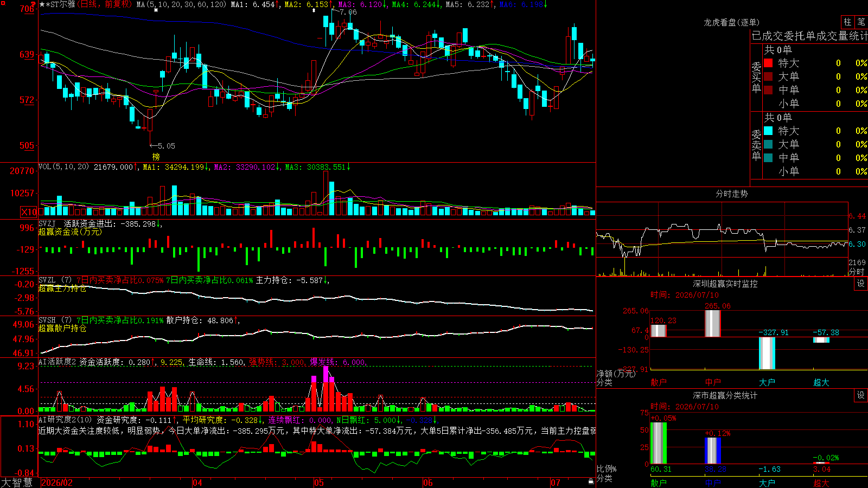Viewport: 868px width, 488px height.
Task: Click the 超赢主力持仓 yellow label
Action: point(62,288)
